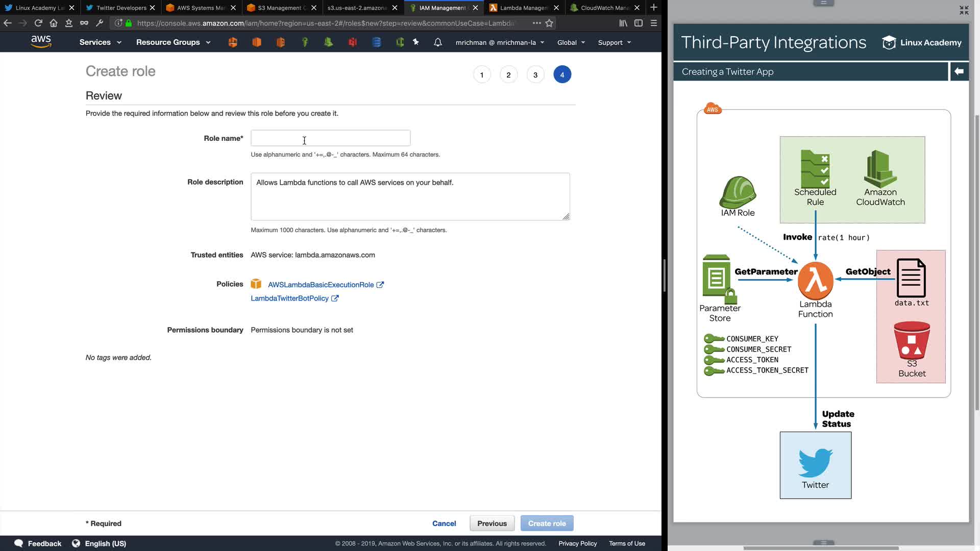Open the Firefox hamburger menu icon
The width and height of the screenshot is (980, 551).
(x=654, y=23)
